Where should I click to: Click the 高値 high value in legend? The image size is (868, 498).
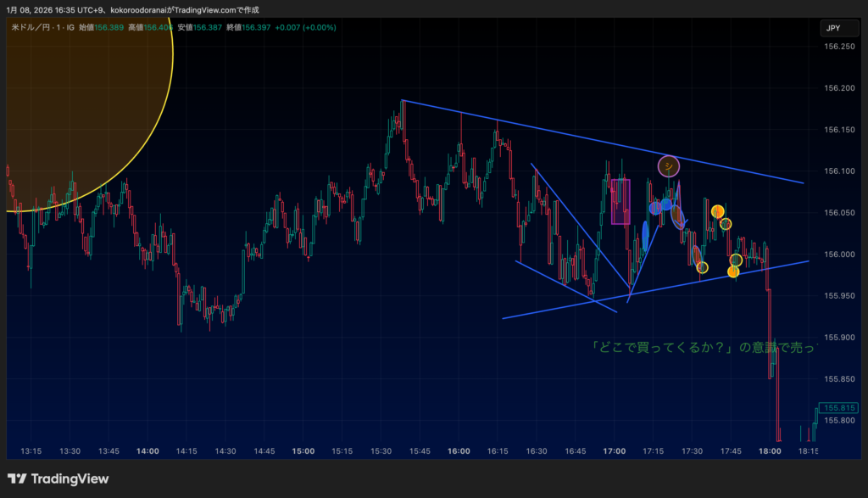(x=158, y=28)
